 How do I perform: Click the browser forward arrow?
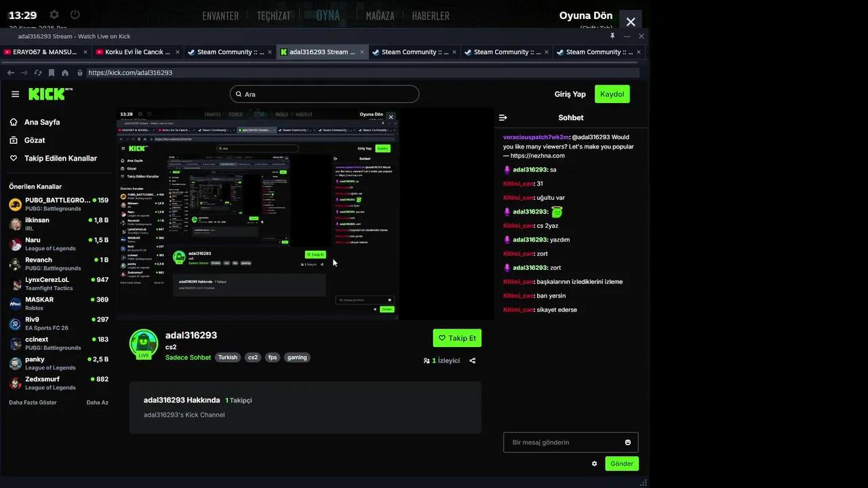[24, 73]
